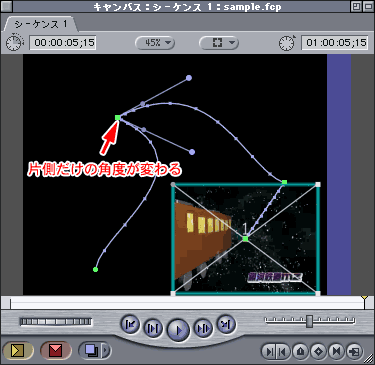
Task: Click the jog control slider handle
Action: coord(310,321)
